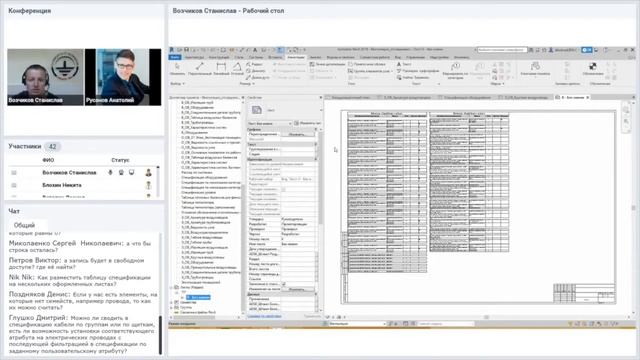640x360 pixels.
Task: Toggle the 'appears in sheet list' properties checkbox
Action: pyautogui.click(x=284, y=284)
